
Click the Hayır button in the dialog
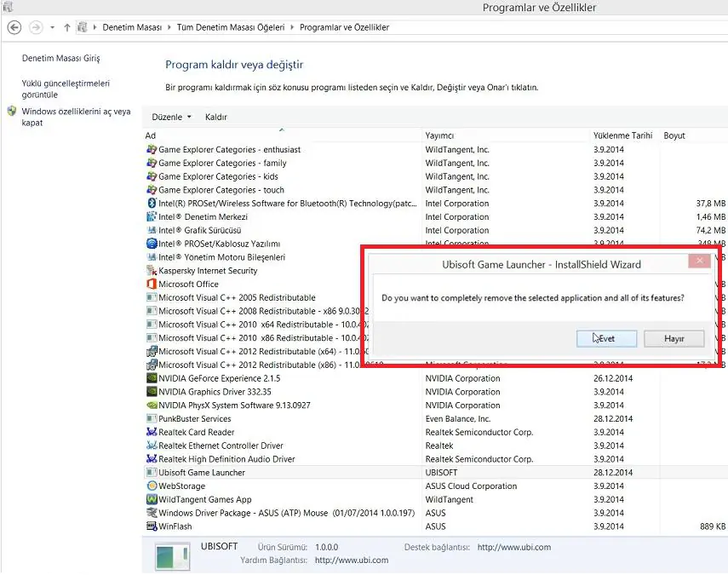pos(674,338)
